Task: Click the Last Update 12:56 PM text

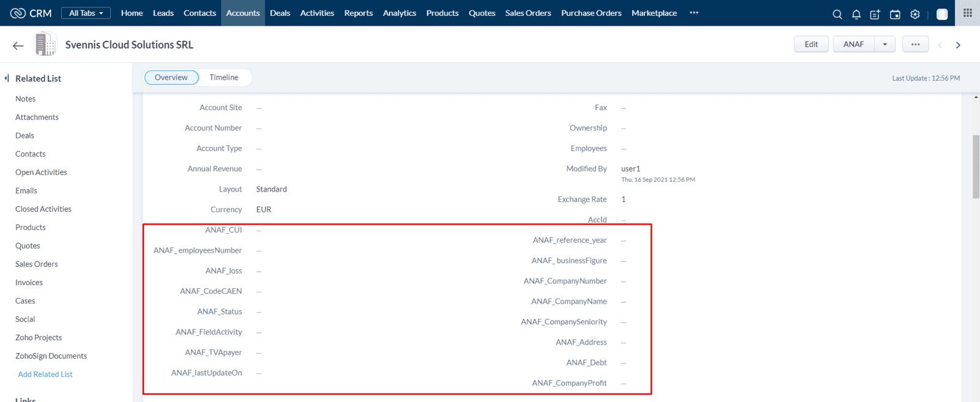Action: (x=926, y=78)
